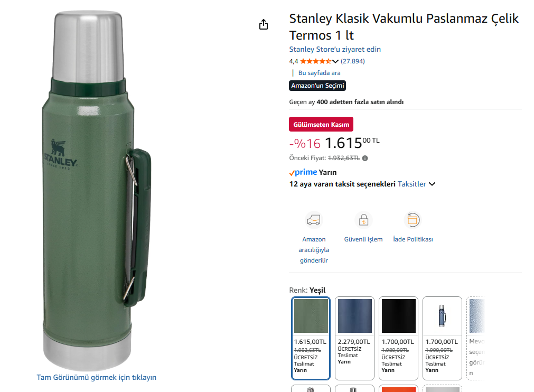Image resolution: width=534 pixels, height=392 pixels.
Task: Select the green Yeşil color swatch
Action: coord(311,338)
